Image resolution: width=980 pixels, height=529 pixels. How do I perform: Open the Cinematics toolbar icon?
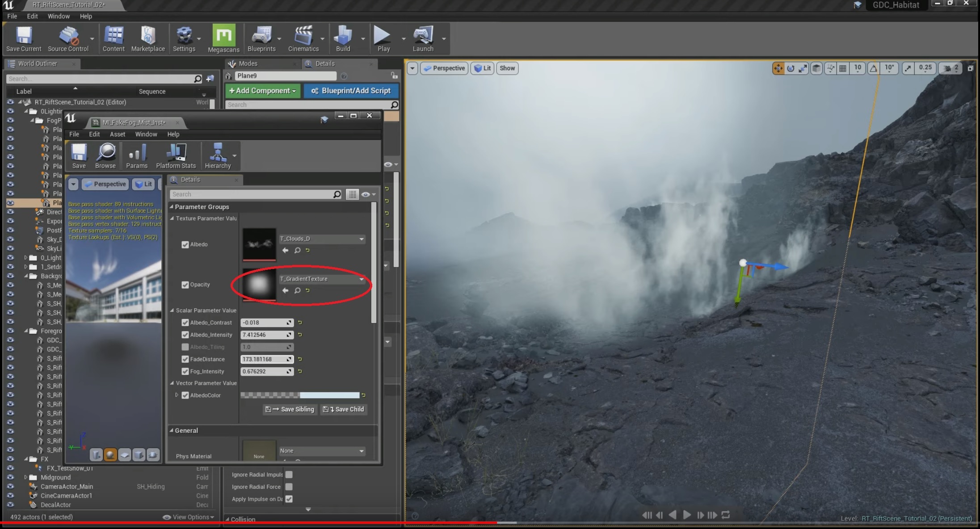[303, 39]
